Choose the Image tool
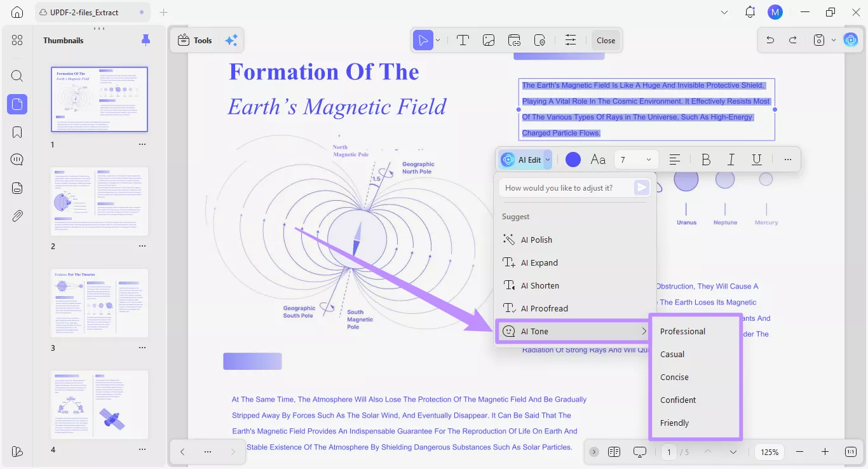The image size is (868, 469). pos(489,40)
